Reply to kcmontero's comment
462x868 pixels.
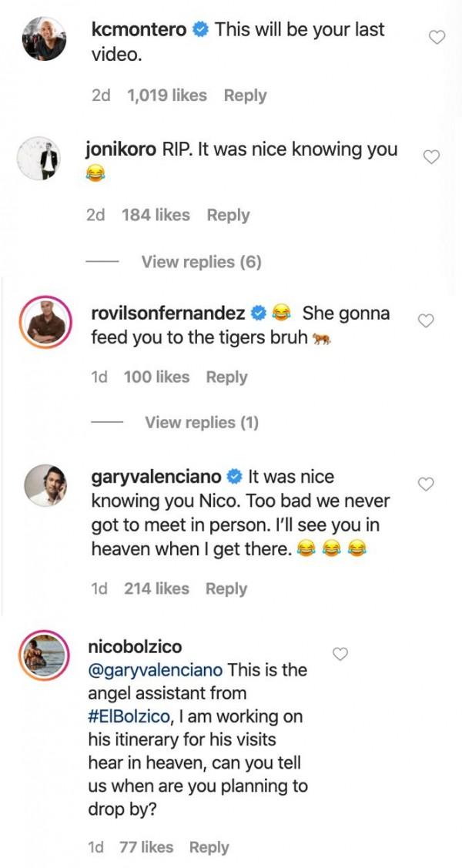(245, 96)
